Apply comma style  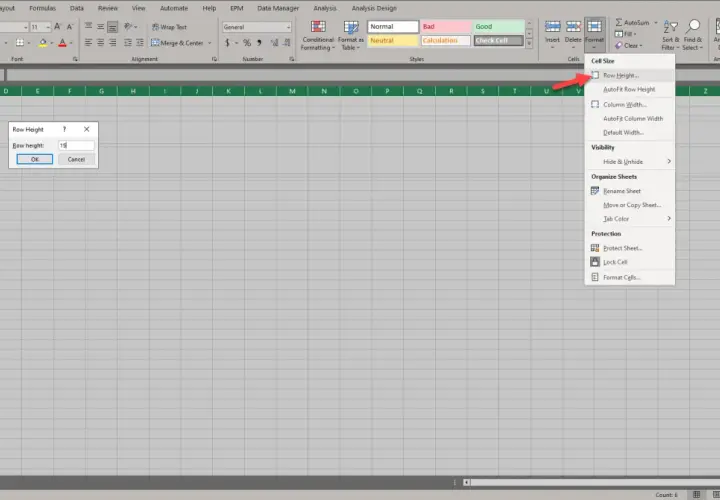point(259,43)
